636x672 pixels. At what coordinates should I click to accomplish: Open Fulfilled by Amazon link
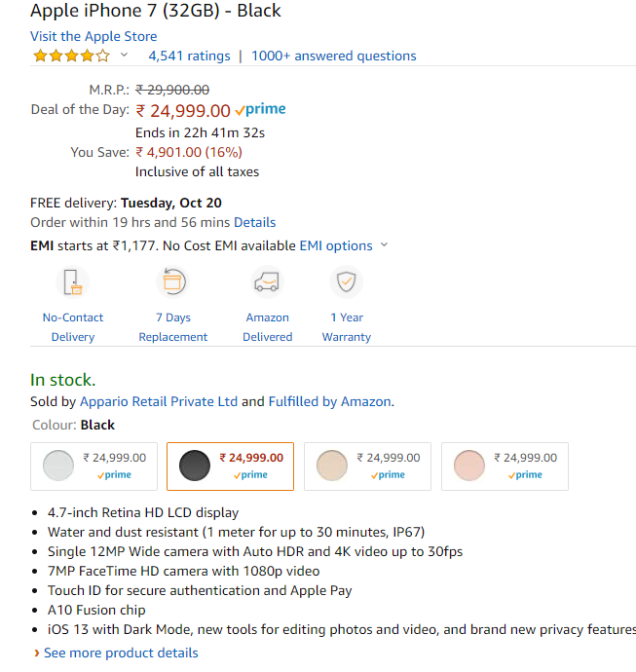tap(329, 401)
